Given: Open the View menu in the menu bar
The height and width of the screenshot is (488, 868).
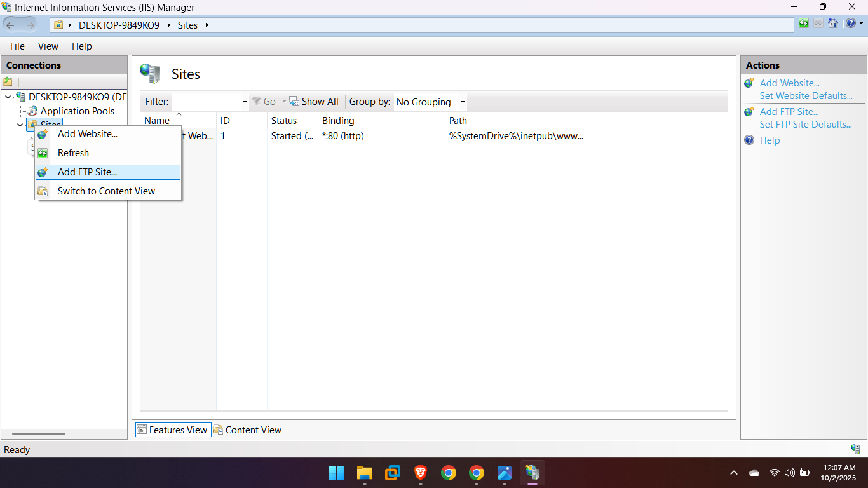Looking at the screenshot, I should click(48, 46).
